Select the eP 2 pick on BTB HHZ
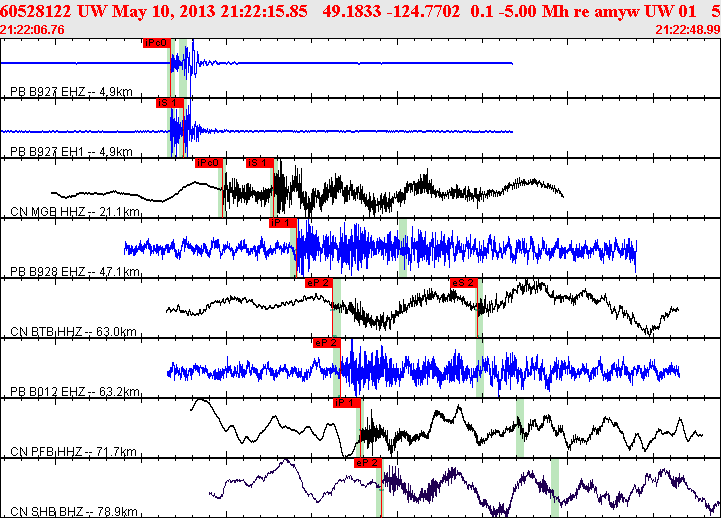 [x=319, y=283]
